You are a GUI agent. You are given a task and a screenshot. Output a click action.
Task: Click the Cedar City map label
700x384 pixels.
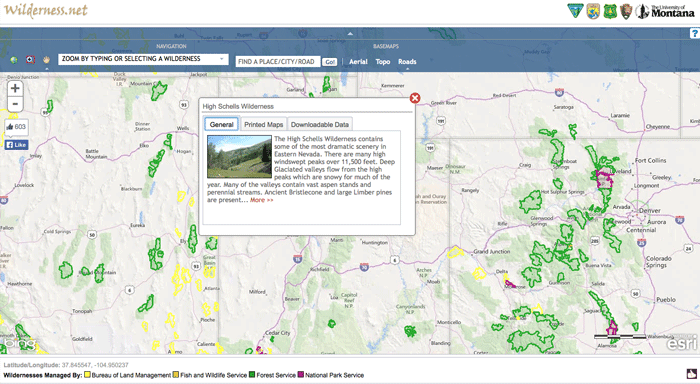pyautogui.click(x=277, y=333)
